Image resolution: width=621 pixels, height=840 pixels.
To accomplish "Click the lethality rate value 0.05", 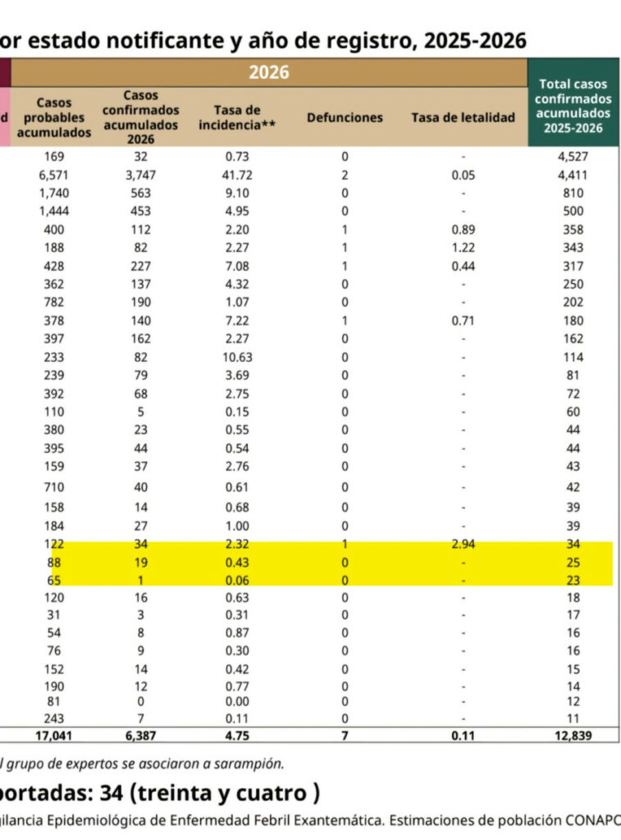I will point(463,175).
